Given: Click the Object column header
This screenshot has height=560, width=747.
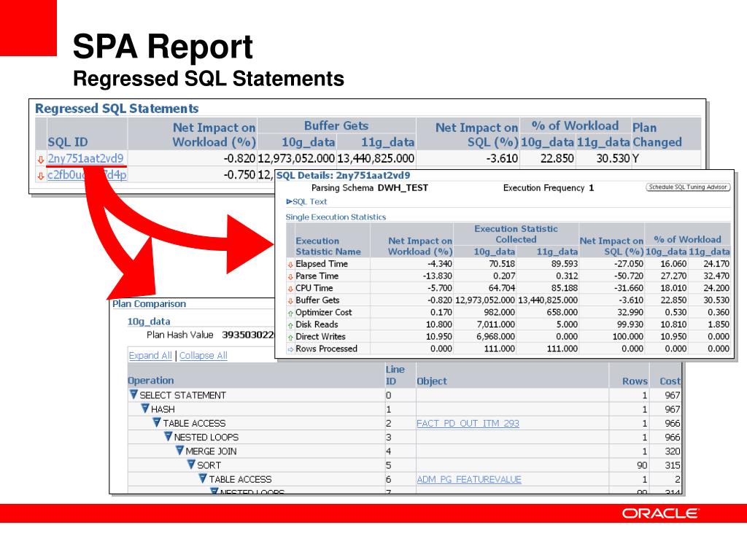Looking at the screenshot, I should [x=432, y=381].
